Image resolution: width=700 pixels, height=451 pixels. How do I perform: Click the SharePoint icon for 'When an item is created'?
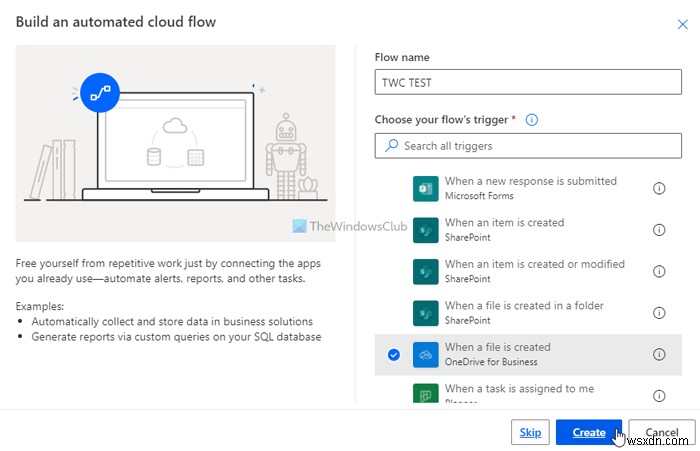[425, 230]
